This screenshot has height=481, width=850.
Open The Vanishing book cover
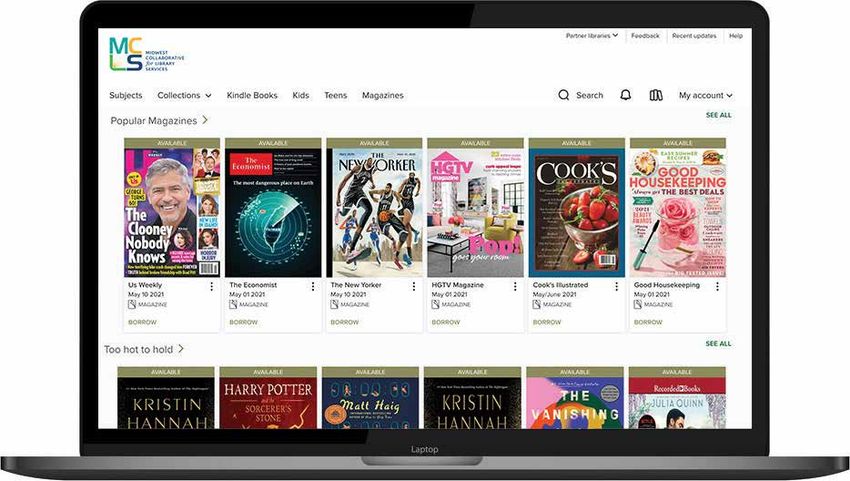point(575,403)
